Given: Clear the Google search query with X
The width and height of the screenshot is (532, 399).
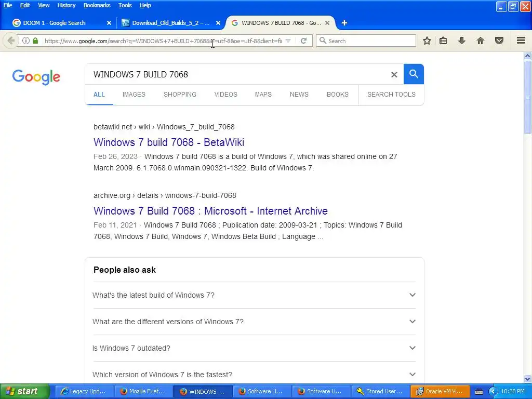Looking at the screenshot, I should tap(394, 75).
